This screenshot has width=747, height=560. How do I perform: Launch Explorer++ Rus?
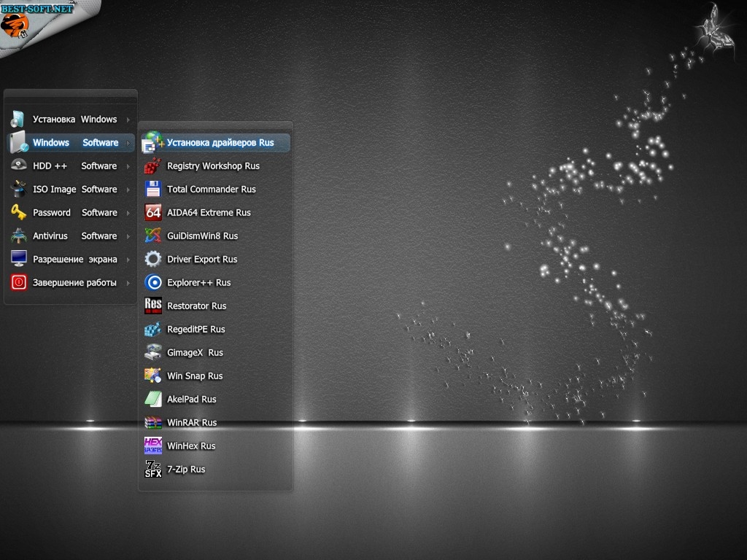pos(215,282)
